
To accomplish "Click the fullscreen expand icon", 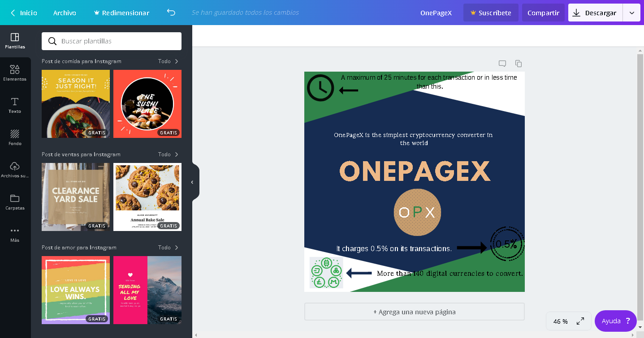I will [580, 321].
